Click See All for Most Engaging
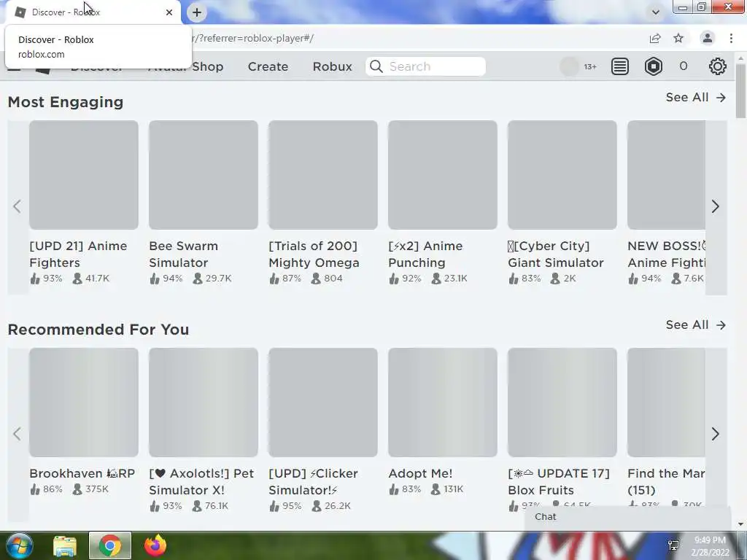The image size is (747, 560). [x=695, y=97]
